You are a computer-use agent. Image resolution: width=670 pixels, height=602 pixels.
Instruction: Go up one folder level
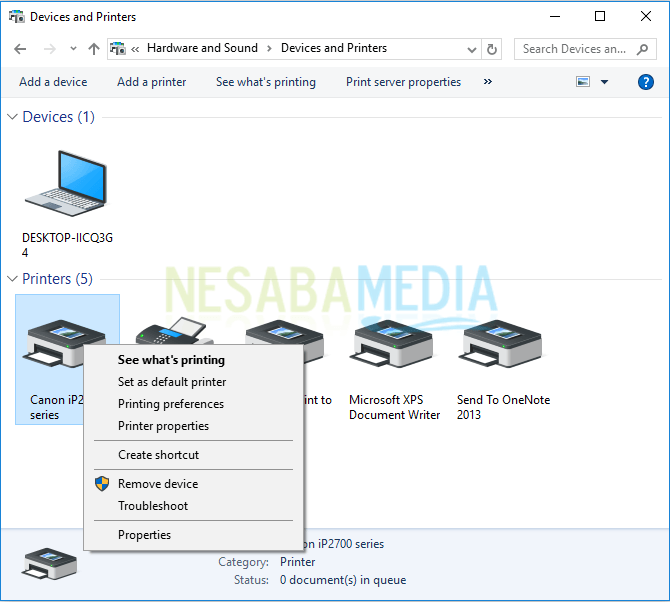(94, 49)
